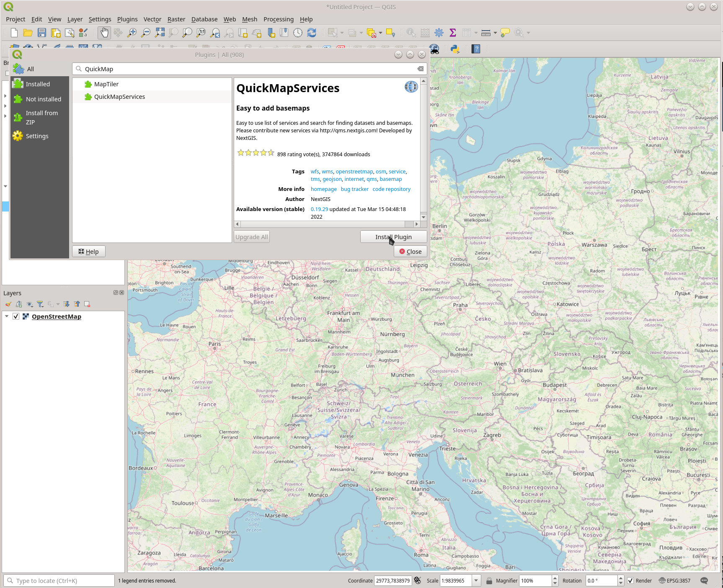
Task: Open the plugin homepage link
Action: 323,189
